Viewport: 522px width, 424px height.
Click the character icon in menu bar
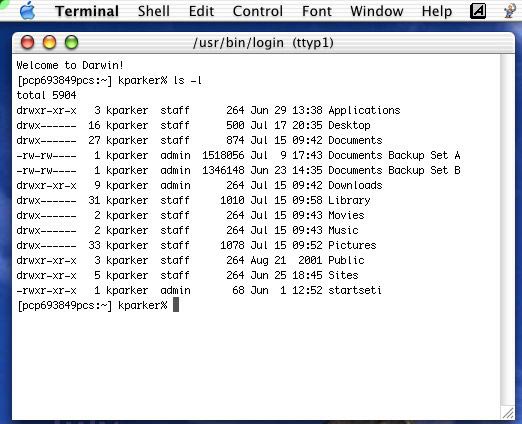pos(510,11)
